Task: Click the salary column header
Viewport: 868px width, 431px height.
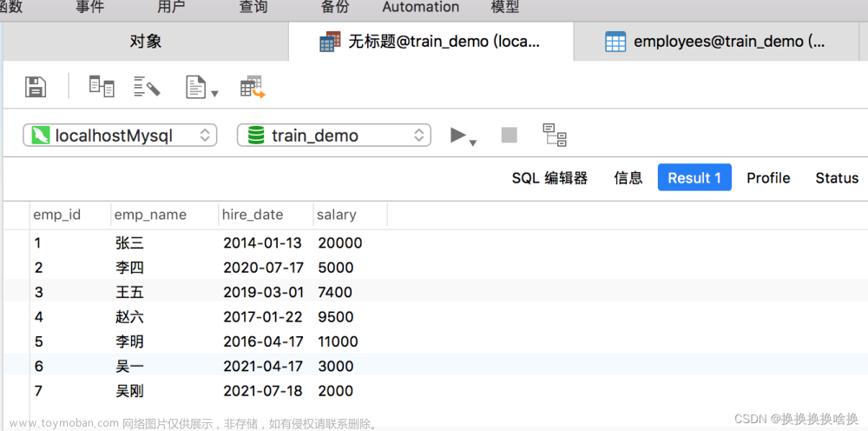Action: [351, 215]
